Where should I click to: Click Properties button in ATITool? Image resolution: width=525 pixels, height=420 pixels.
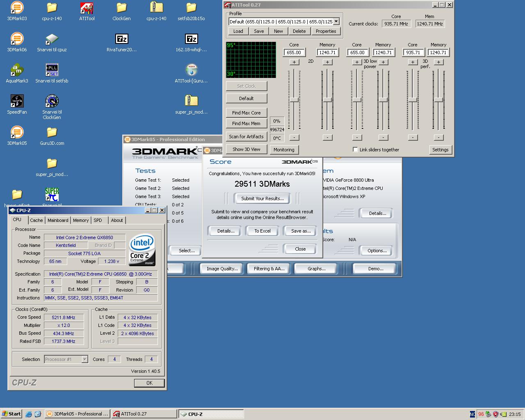[x=326, y=31]
